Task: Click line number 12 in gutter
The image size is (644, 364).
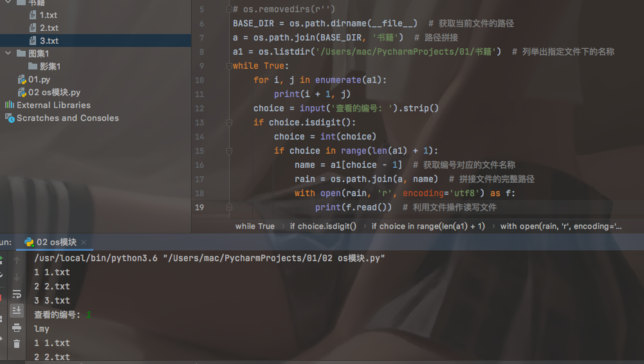Action: coord(199,108)
